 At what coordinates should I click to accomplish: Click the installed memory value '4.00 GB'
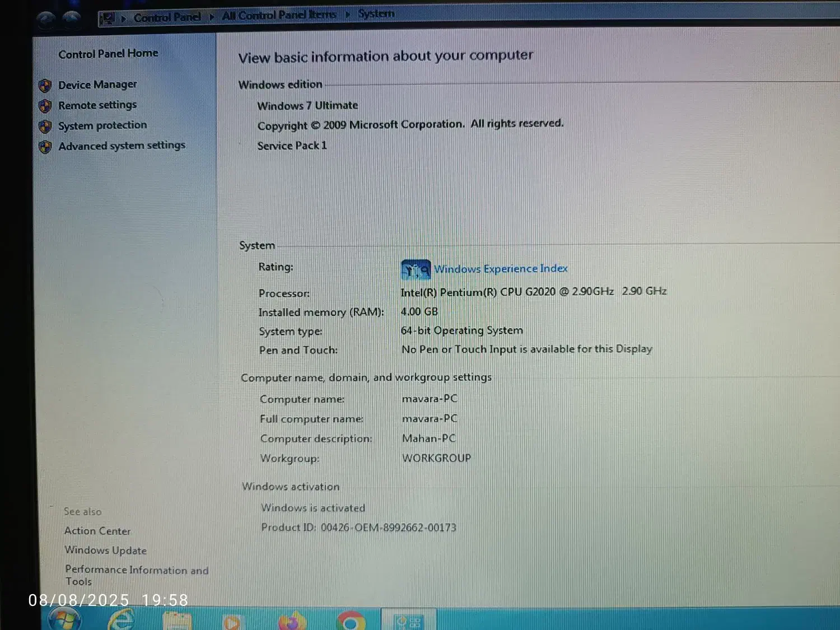[x=419, y=312]
